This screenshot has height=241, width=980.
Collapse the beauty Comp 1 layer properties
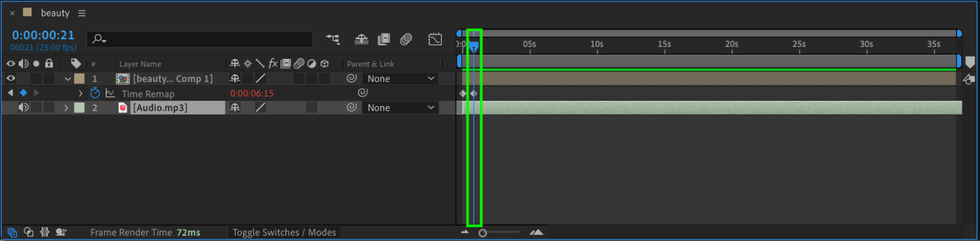pos(68,79)
